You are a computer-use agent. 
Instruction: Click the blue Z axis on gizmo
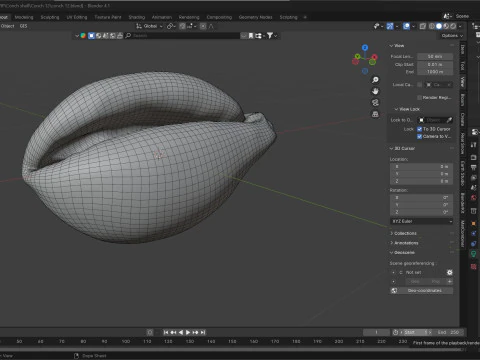tap(365, 48)
